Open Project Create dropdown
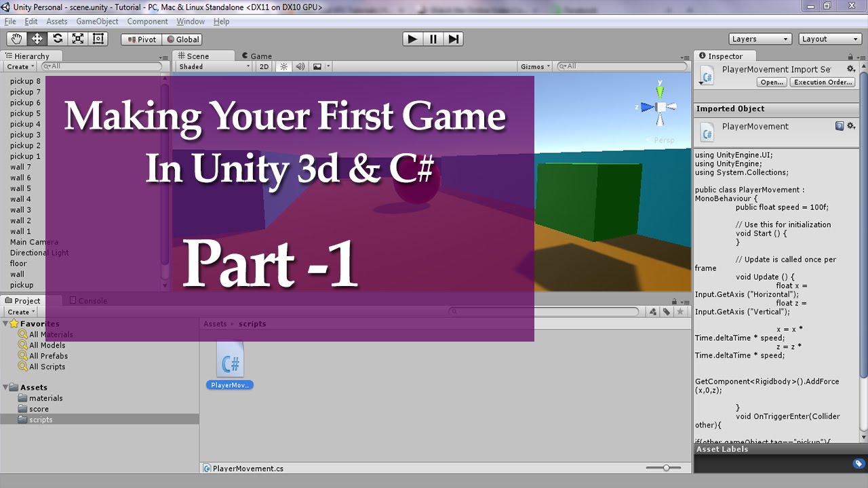This screenshot has height=488, width=868. click(20, 312)
